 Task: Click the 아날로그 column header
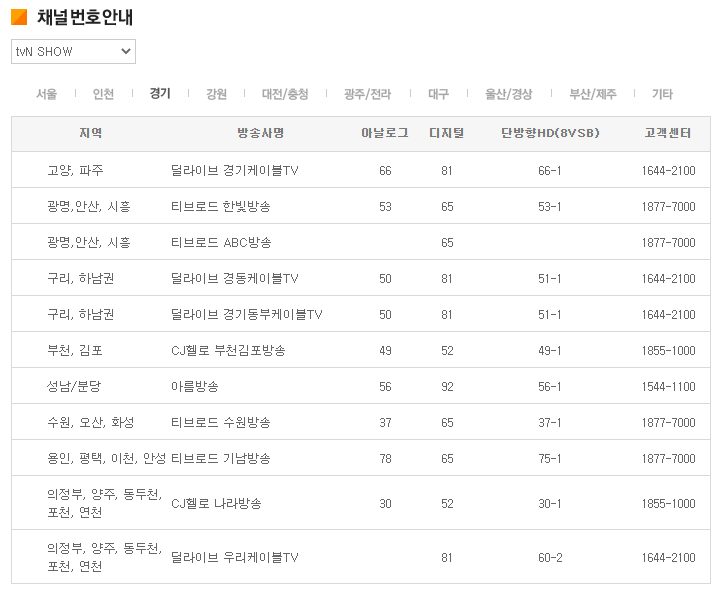click(x=385, y=133)
